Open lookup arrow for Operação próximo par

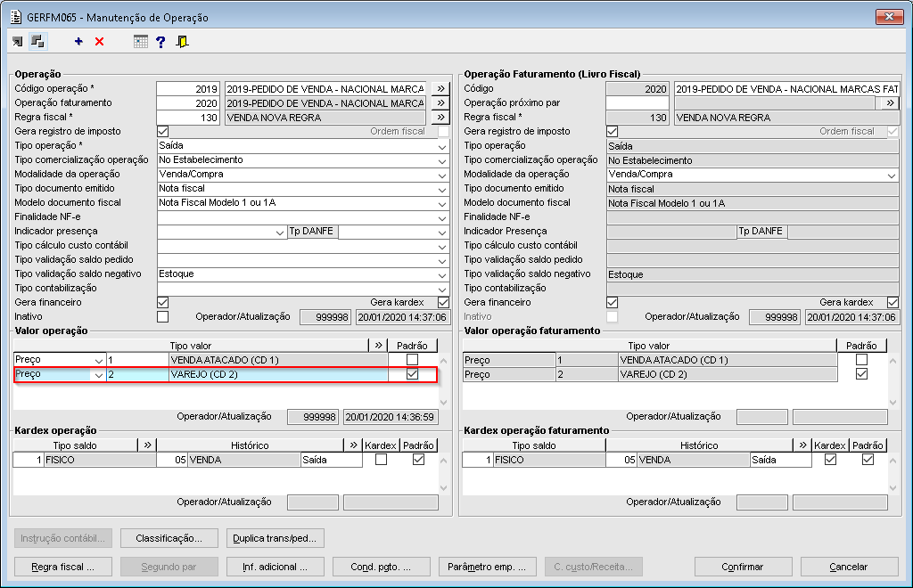(891, 103)
